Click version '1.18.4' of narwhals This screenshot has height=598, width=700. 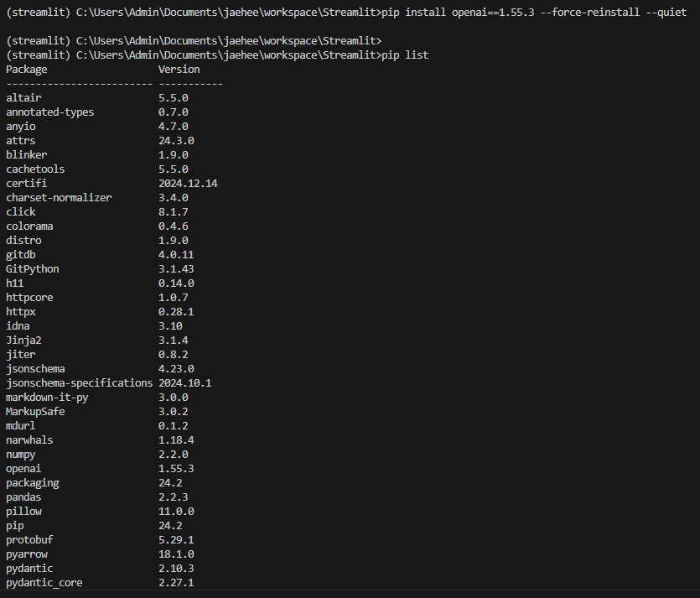(176, 441)
